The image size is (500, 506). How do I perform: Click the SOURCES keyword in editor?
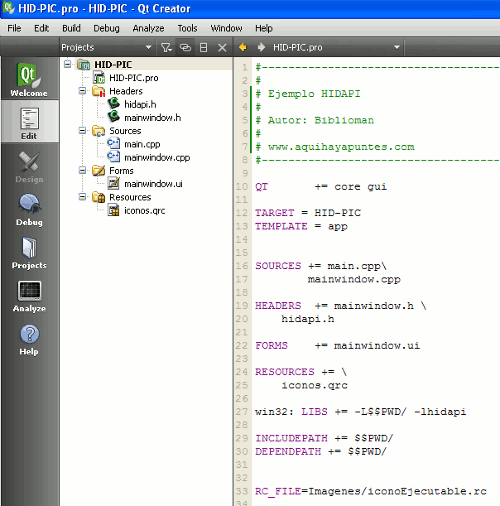278,266
